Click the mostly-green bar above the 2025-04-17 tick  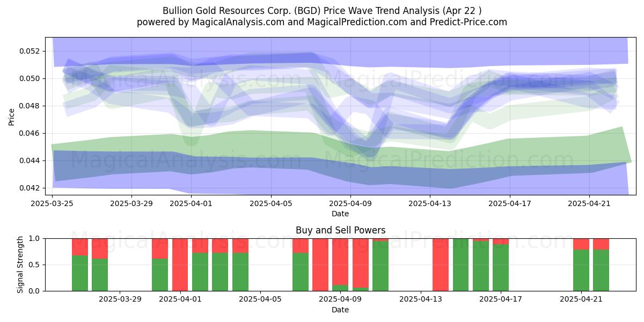pos(501,265)
